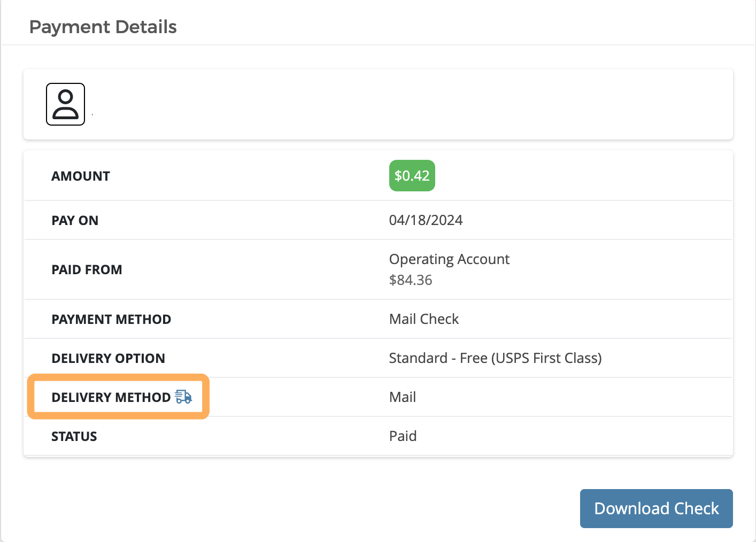Click the STATUS label
This screenshot has height=542, width=756.
[74, 437]
